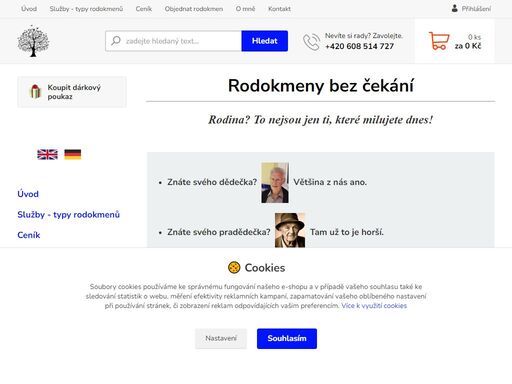Screen dimensions: 512x384
Task: Open Ceník in top menu
Action: point(144,9)
